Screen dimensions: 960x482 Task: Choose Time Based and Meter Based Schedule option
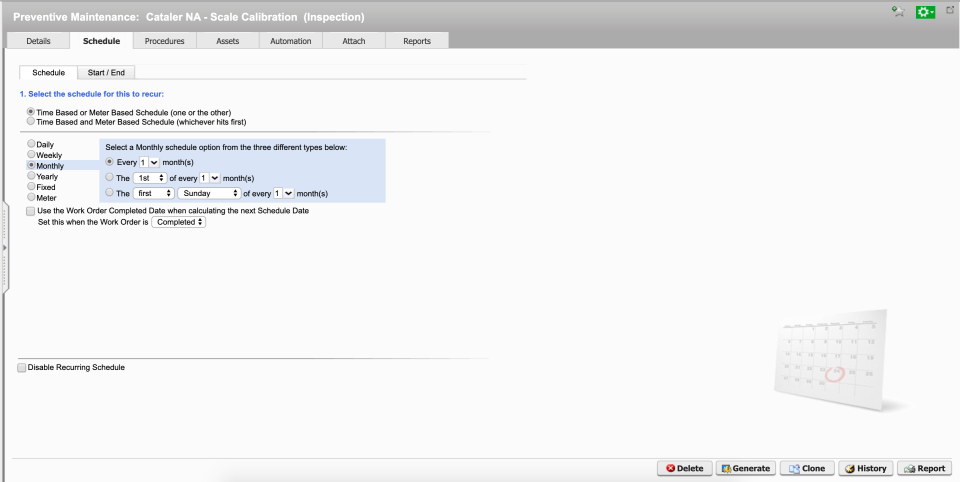point(31,121)
